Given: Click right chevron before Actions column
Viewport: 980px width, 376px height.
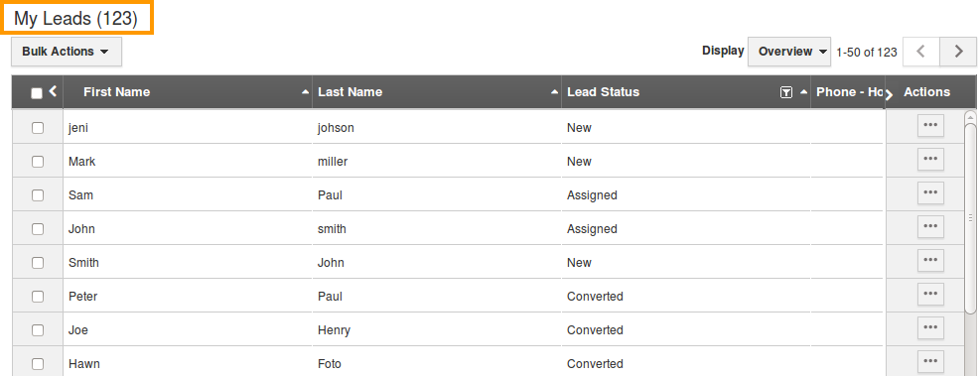Looking at the screenshot, I should 890,93.
